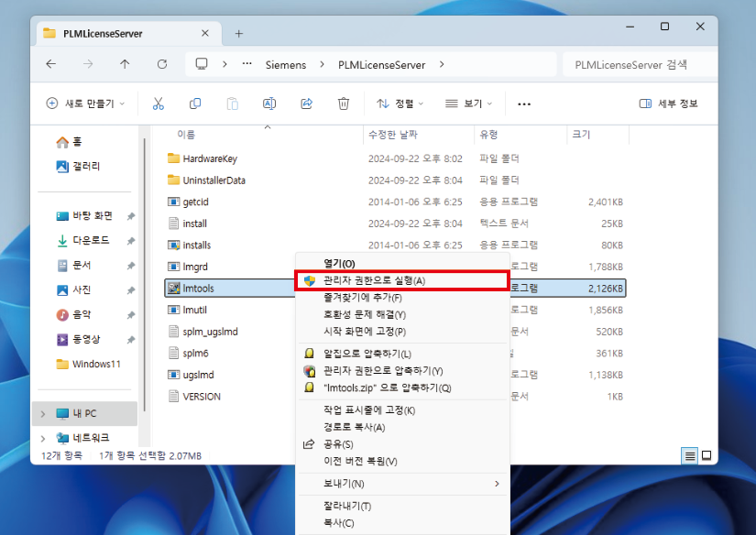
Task: Unpin 바탕 화면 via its pin icon
Action: [x=130, y=216]
